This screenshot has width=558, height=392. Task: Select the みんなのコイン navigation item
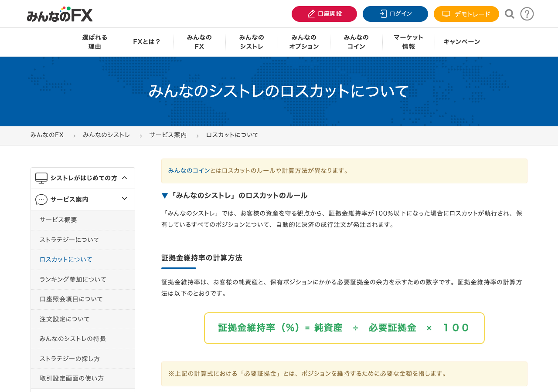pyautogui.click(x=356, y=42)
